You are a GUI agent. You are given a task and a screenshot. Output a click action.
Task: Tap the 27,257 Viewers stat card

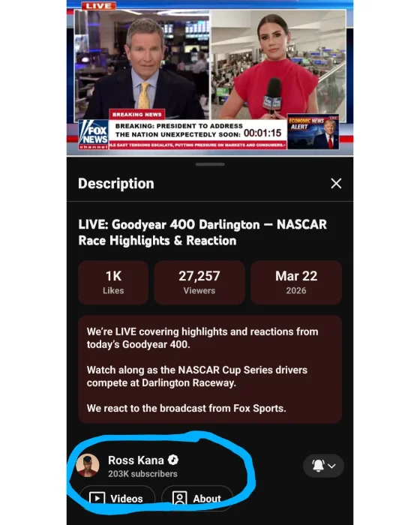(x=199, y=283)
